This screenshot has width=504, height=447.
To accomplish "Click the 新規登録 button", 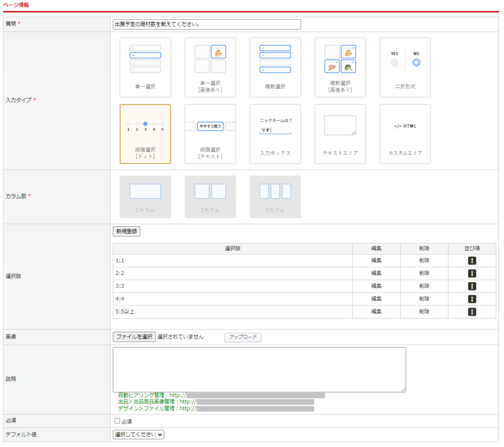I will tap(126, 231).
